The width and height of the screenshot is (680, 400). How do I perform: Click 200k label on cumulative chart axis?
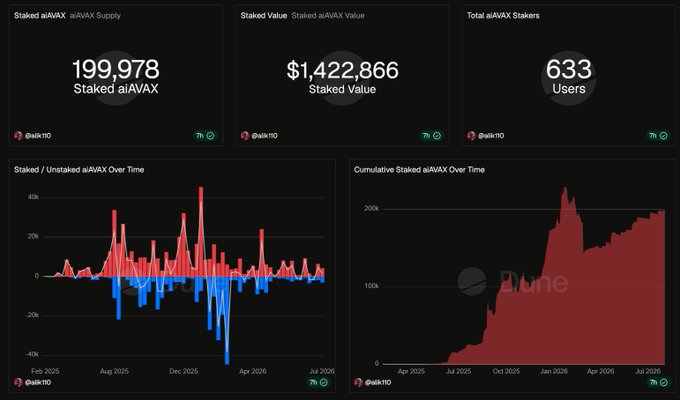[372, 209]
